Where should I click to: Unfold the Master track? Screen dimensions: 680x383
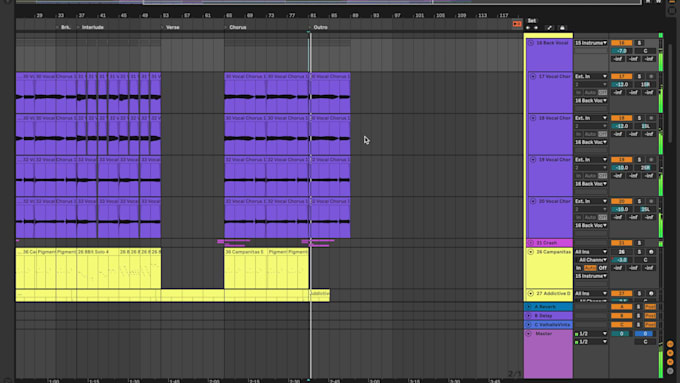coord(529,334)
